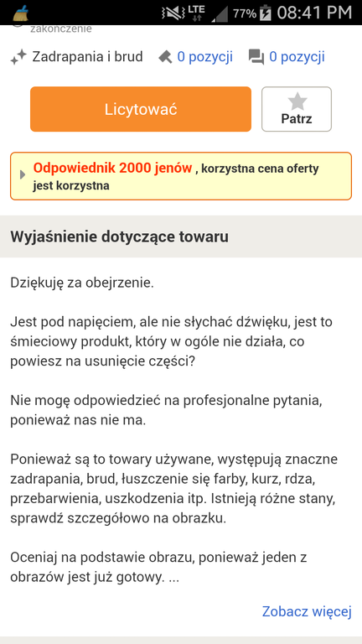Tap the LTE network indicator

click(x=197, y=13)
